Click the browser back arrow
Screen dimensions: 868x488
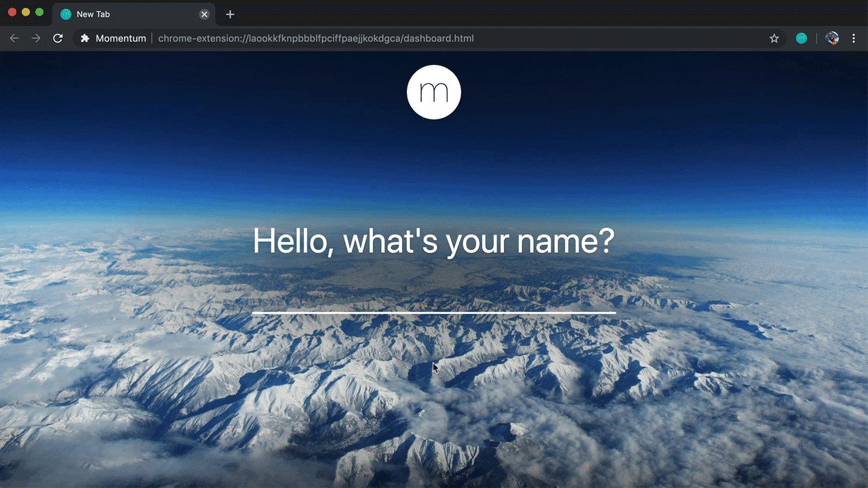pyautogui.click(x=14, y=38)
